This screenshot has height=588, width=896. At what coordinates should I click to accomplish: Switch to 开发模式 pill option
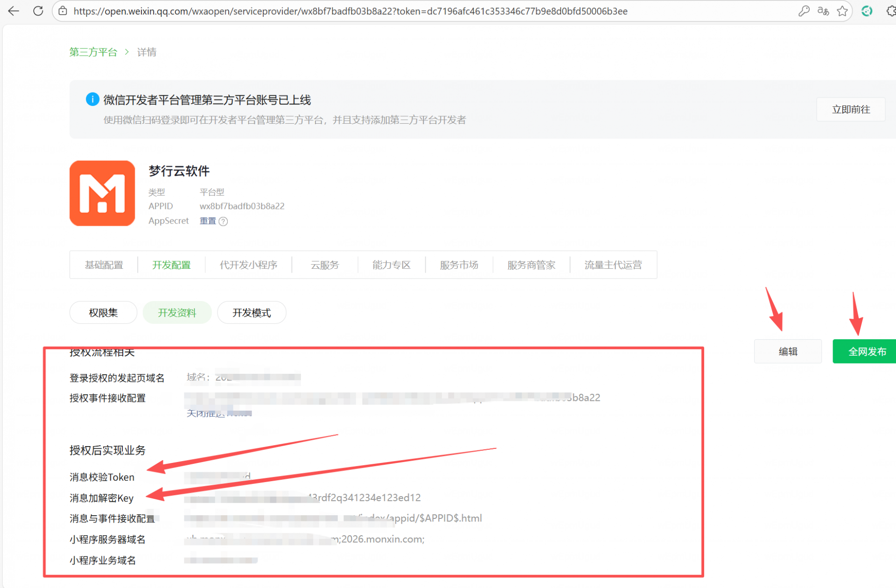252,313
